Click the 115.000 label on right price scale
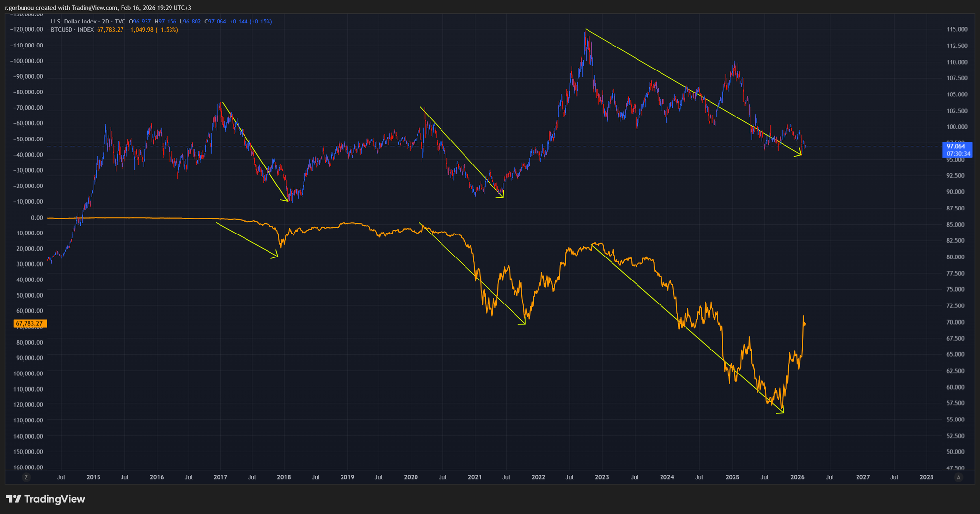Screen dimensions: 980x514 point(956,30)
